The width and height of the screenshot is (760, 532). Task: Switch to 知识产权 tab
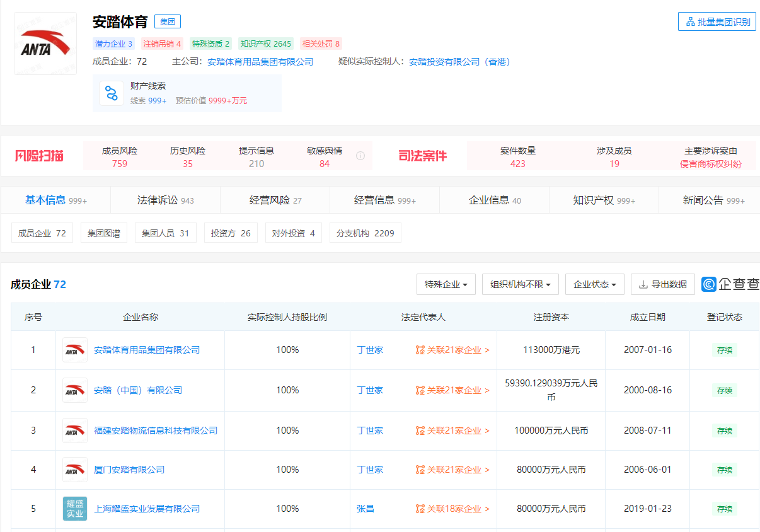click(x=604, y=200)
